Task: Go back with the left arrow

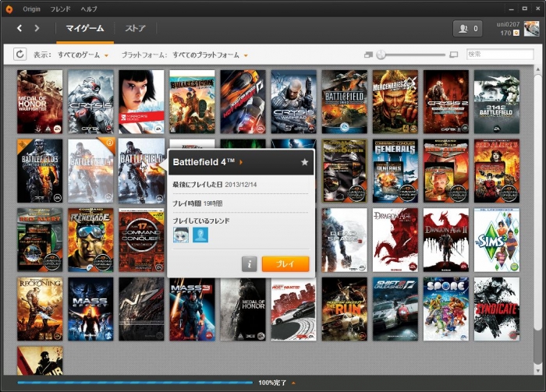Action: pyautogui.click(x=19, y=28)
